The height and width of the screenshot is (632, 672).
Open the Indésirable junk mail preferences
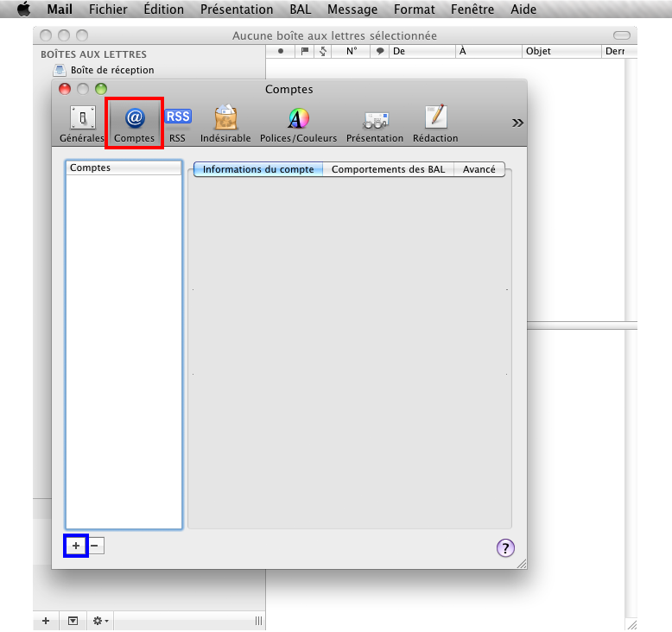pyautogui.click(x=225, y=124)
